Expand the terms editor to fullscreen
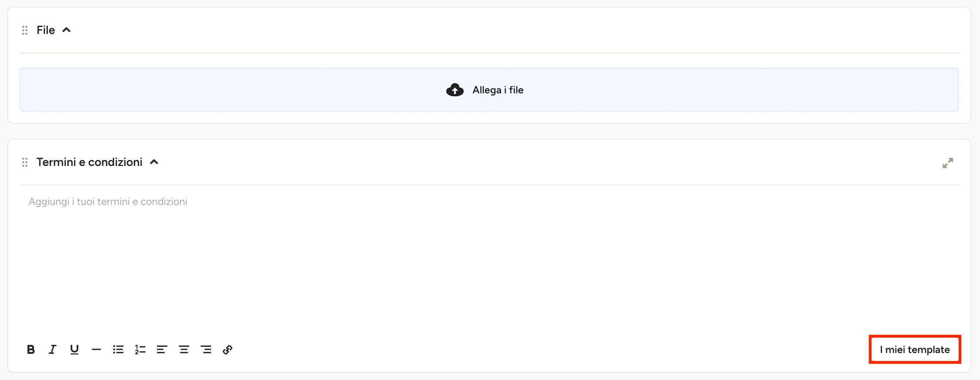 948,163
